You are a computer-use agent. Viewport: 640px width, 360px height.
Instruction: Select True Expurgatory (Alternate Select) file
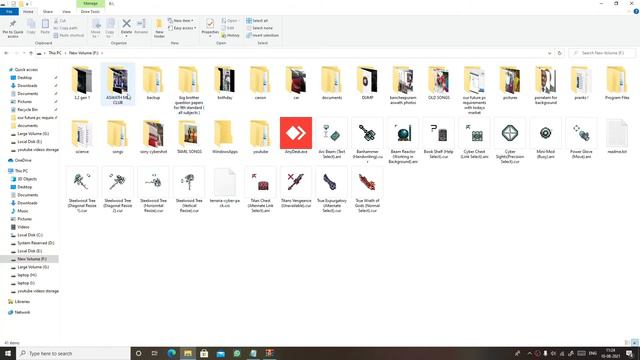point(332,190)
